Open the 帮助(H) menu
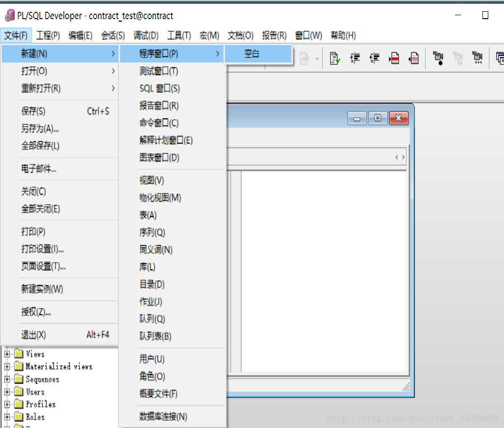 [x=343, y=35]
